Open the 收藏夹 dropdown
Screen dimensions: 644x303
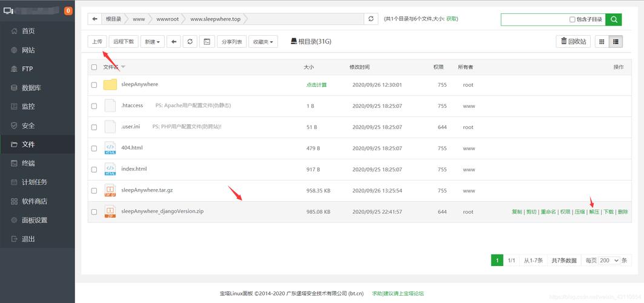pos(263,41)
